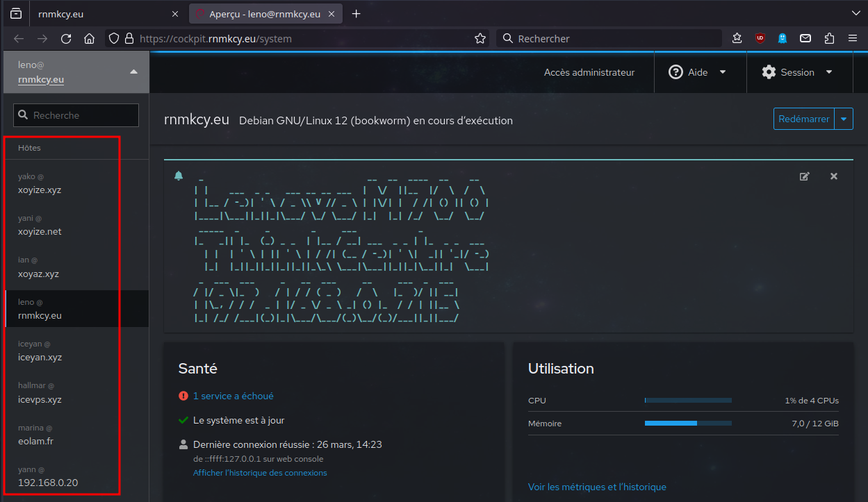This screenshot has height=502, width=868.
Task: Select host yako @ xoyize.xyz
Action: pos(40,183)
